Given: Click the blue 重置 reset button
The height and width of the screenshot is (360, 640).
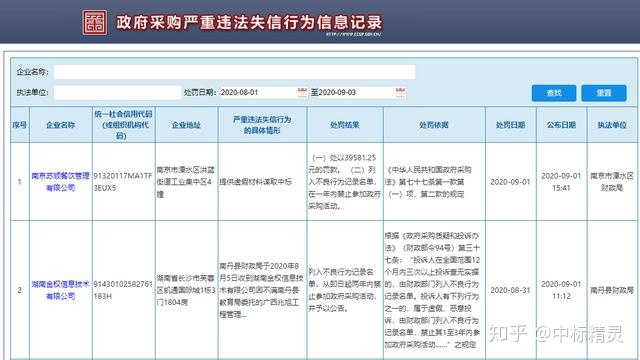Looking at the screenshot, I should point(604,93).
